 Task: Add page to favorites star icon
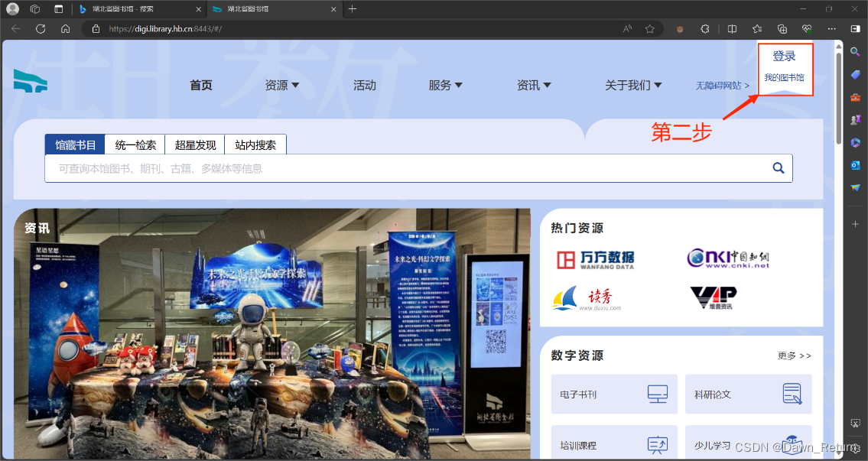coord(650,29)
